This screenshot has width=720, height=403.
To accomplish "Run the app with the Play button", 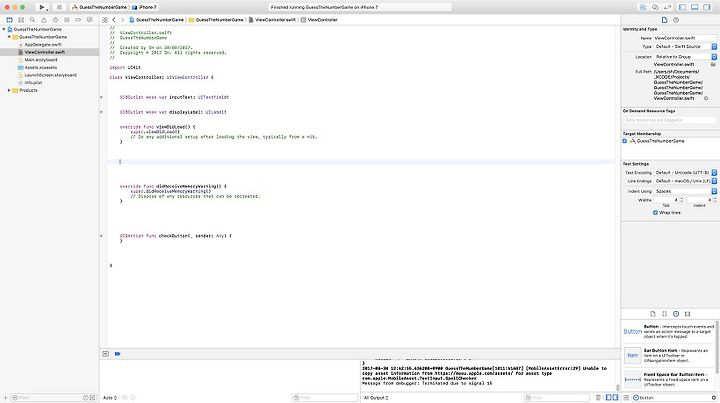I will pyautogui.click(x=42, y=7).
